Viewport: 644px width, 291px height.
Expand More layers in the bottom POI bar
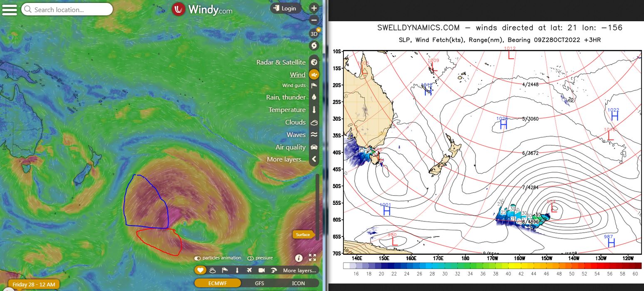pos(299,271)
